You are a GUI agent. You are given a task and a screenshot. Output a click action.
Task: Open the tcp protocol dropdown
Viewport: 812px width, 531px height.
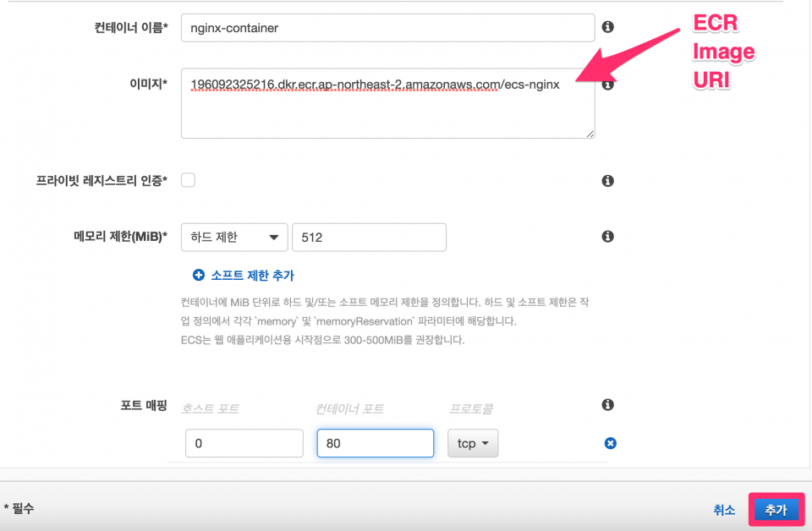point(473,443)
